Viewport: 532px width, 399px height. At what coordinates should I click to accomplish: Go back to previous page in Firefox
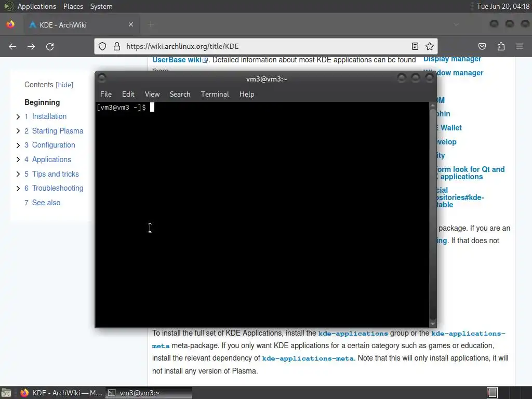tap(12, 46)
